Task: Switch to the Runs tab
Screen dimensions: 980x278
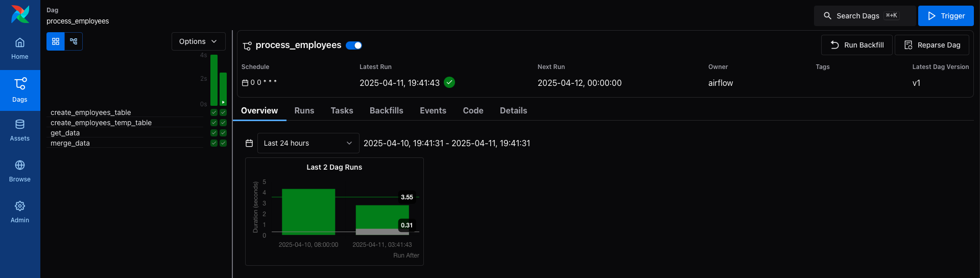Action: (x=304, y=110)
